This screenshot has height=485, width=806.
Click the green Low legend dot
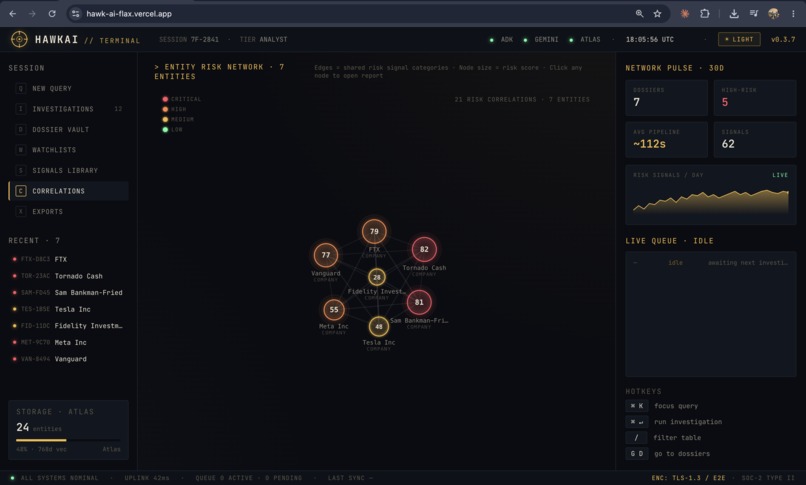[165, 129]
